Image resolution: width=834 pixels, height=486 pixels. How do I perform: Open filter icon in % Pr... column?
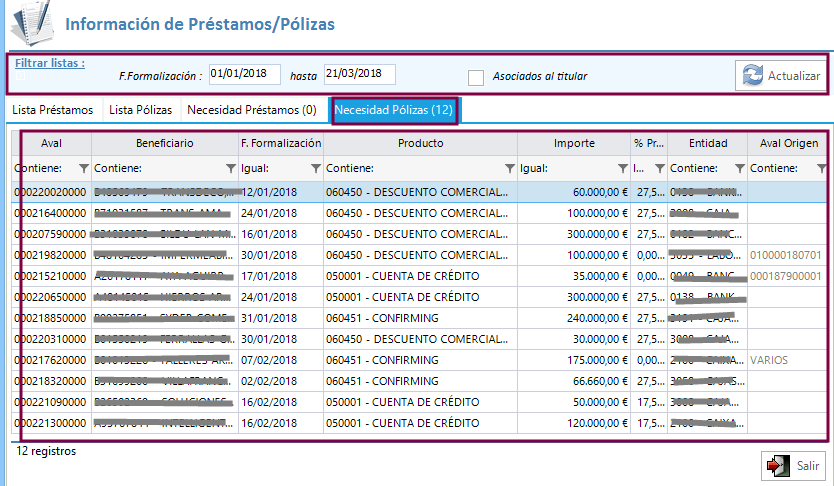tap(660, 169)
